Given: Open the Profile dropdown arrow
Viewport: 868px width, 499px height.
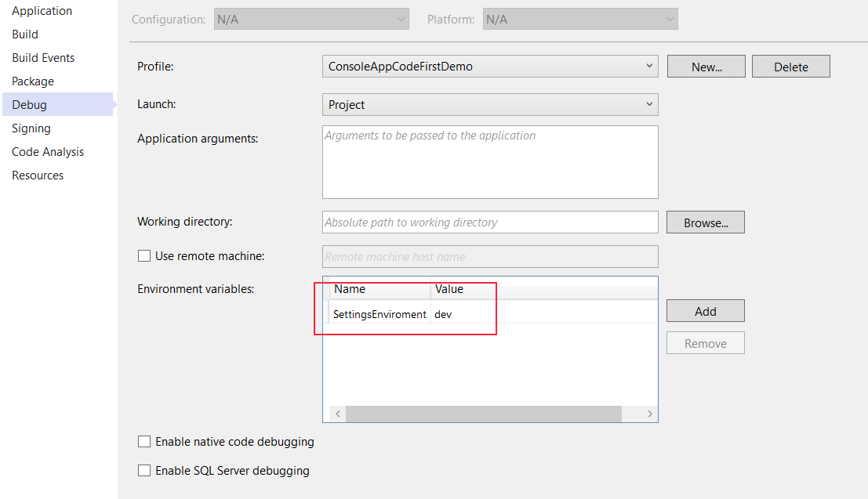Looking at the screenshot, I should coord(648,66).
